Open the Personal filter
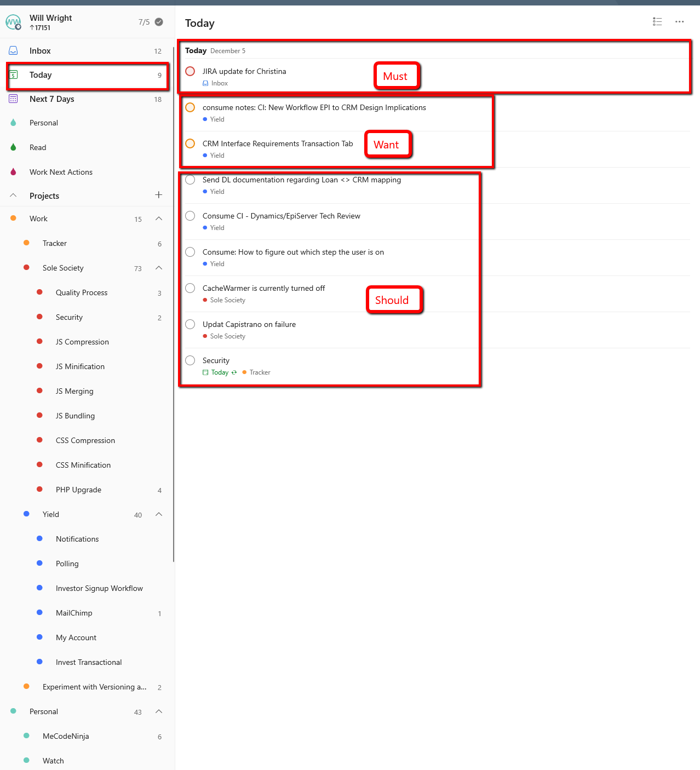 [87, 123]
